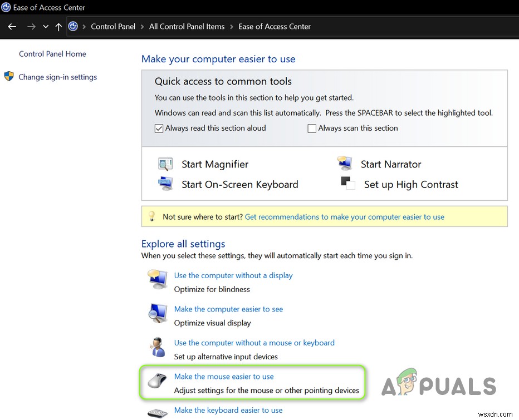This screenshot has width=519, height=420.
Task: Open Set up High Contrast
Action: click(411, 185)
